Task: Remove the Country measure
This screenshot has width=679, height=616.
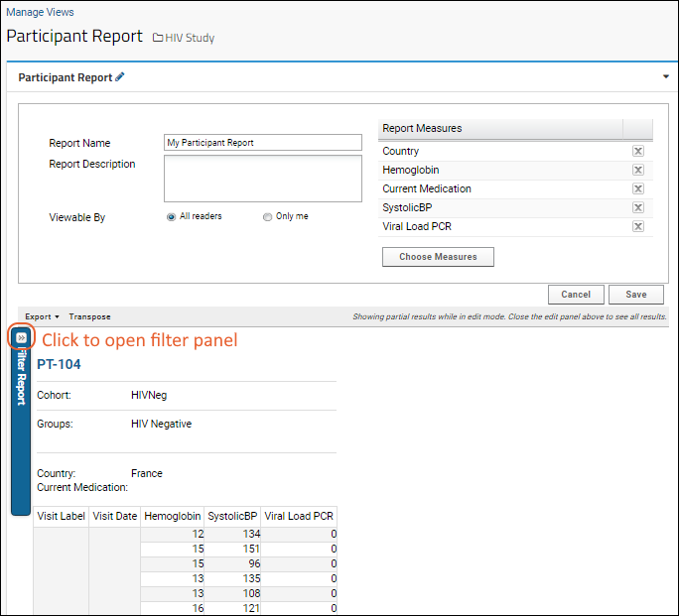Action: (x=638, y=151)
